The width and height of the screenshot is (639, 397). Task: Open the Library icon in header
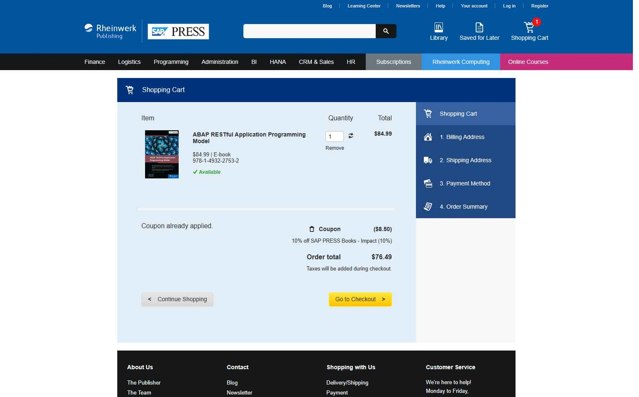[438, 27]
